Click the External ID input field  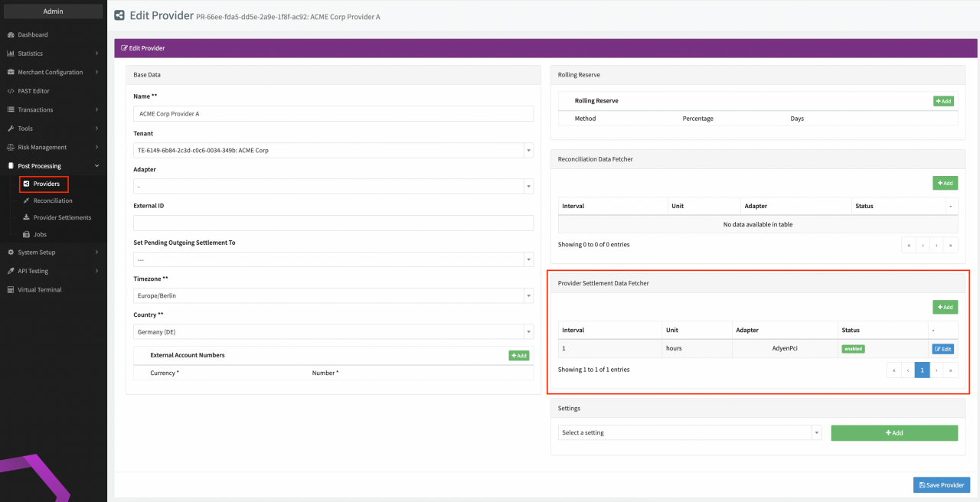[333, 223]
